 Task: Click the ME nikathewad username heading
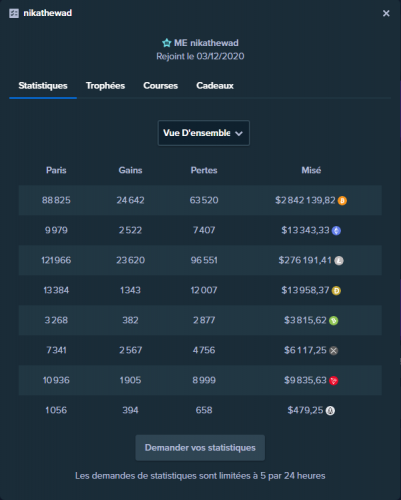[x=206, y=43]
